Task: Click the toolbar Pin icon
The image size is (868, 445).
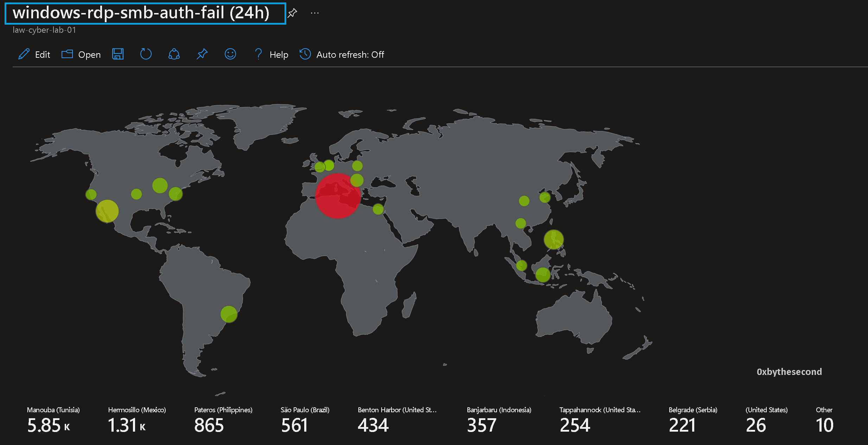Action: [202, 54]
